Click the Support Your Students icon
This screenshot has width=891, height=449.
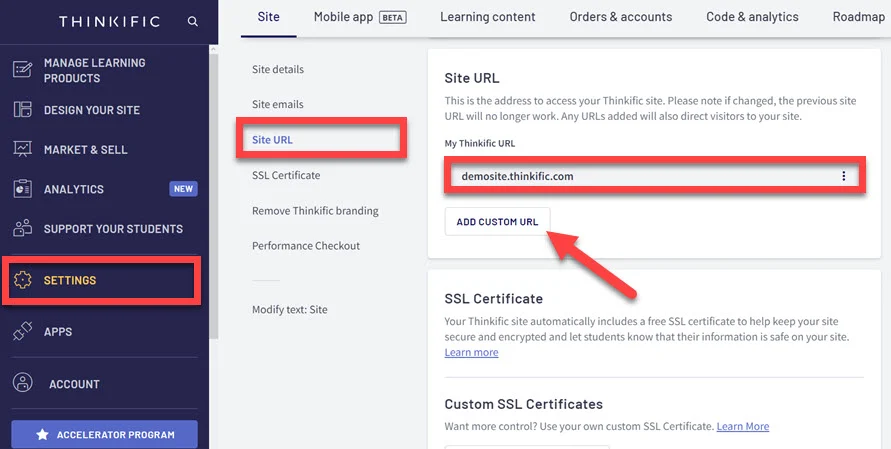tap(22, 228)
